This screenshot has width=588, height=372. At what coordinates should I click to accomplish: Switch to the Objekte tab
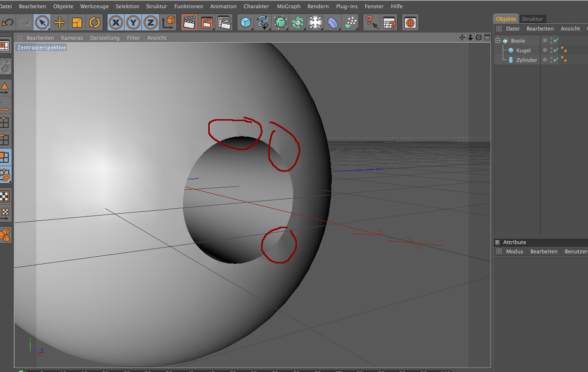pos(506,19)
